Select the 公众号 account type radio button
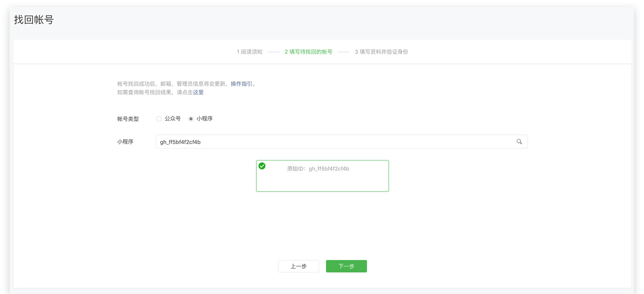 click(x=159, y=119)
